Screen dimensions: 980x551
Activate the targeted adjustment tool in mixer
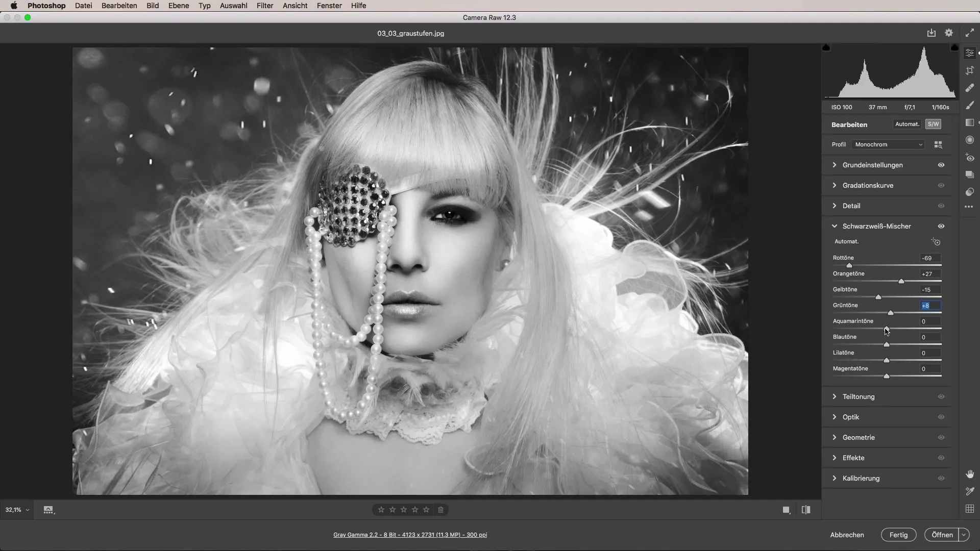tap(936, 242)
